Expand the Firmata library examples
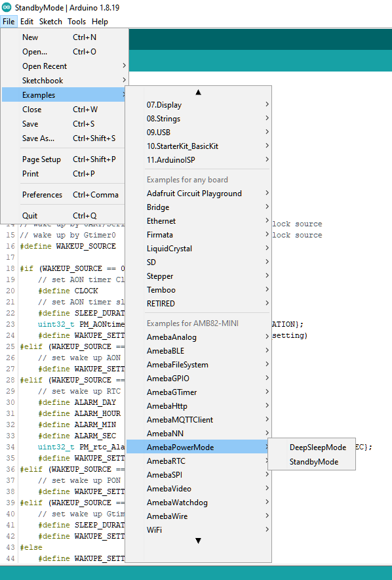 coord(199,235)
